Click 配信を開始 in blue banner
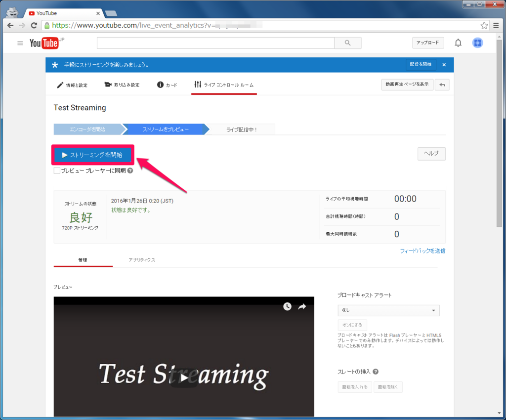The image size is (506, 420). tap(421, 65)
